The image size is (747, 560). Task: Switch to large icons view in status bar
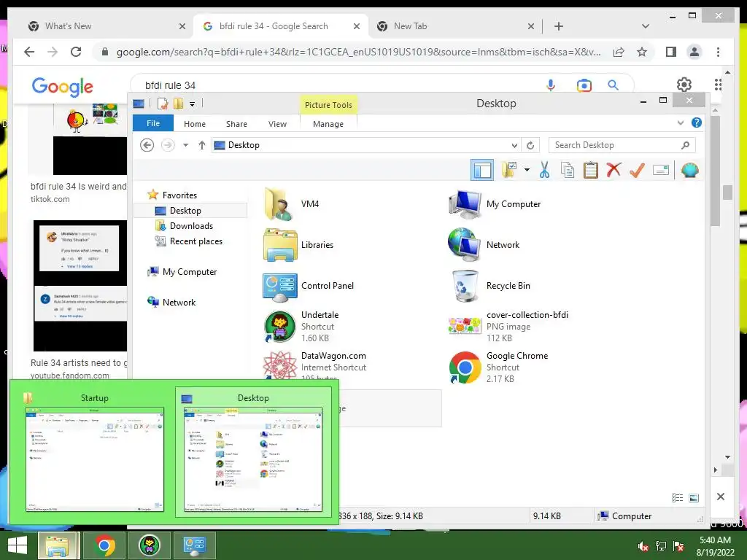(x=694, y=497)
